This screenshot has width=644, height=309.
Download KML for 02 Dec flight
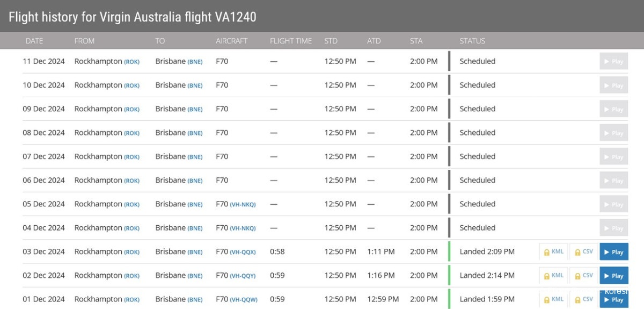[553, 276]
